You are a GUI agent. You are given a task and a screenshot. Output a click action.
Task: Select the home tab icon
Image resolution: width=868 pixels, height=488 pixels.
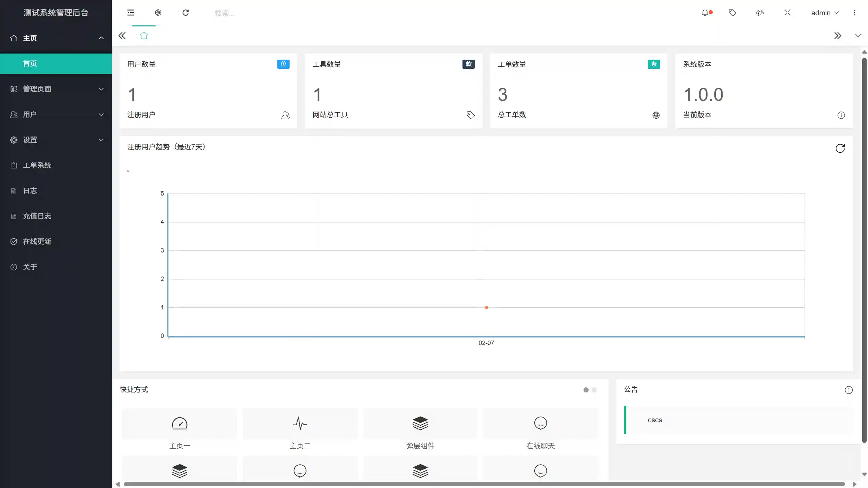[x=144, y=36]
